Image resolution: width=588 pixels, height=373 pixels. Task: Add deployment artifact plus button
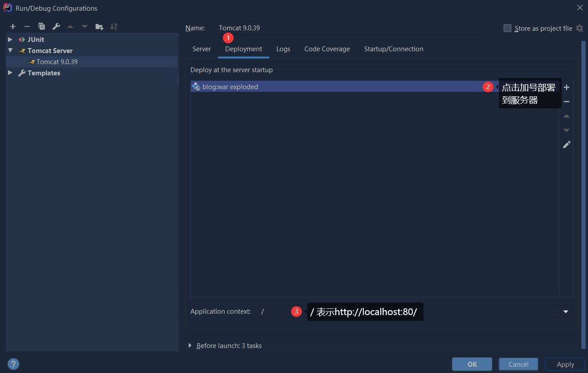[567, 87]
